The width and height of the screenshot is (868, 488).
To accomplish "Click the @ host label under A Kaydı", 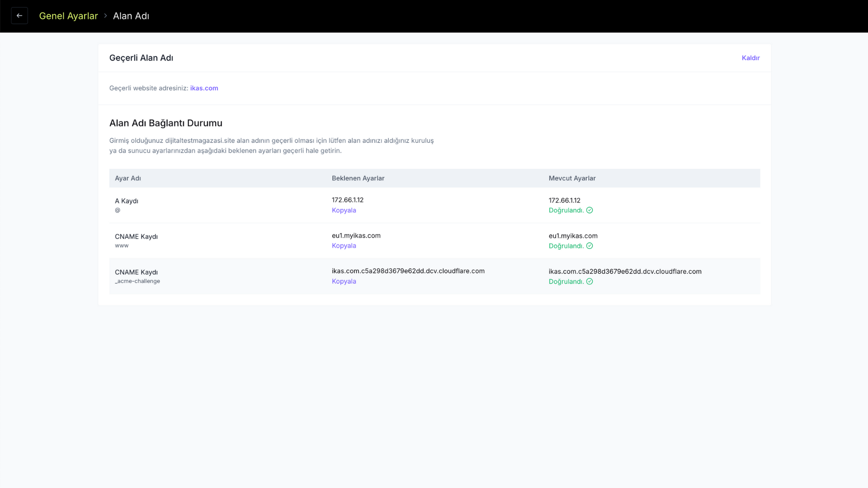I will 118,210.
